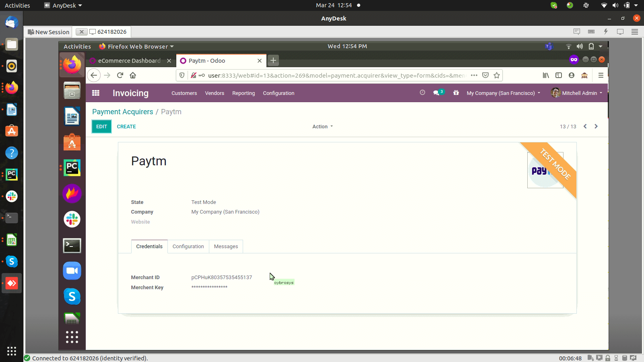Open Firefox account icon
This screenshot has width=644, height=362.
[x=572, y=75]
